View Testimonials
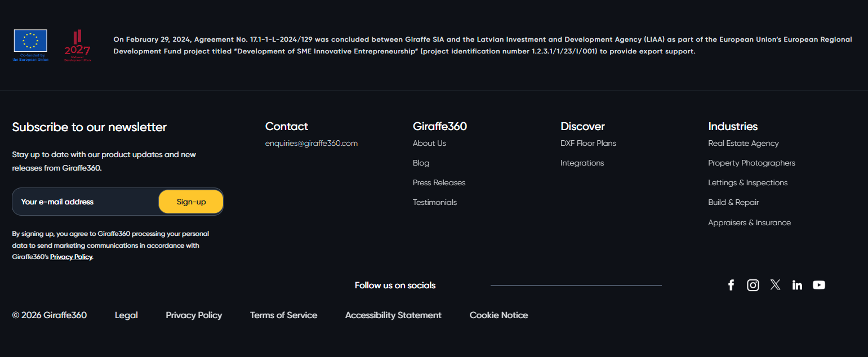 click(x=435, y=202)
